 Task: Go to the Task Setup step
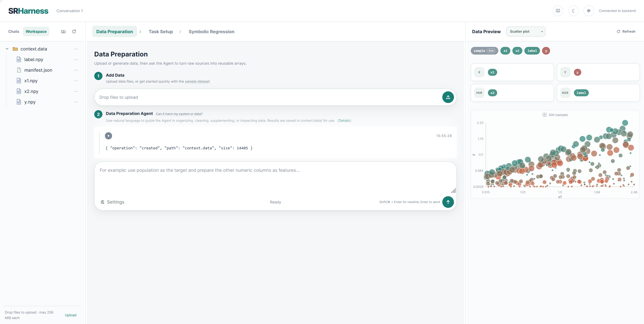[x=161, y=31]
